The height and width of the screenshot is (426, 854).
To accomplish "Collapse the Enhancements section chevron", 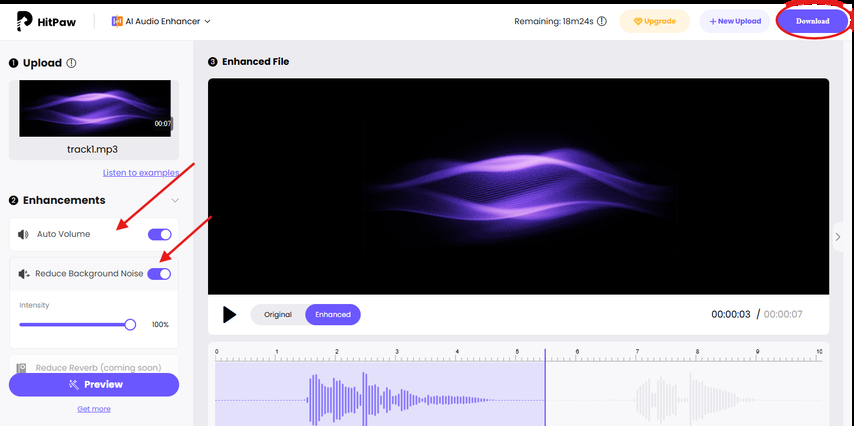I will (175, 200).
